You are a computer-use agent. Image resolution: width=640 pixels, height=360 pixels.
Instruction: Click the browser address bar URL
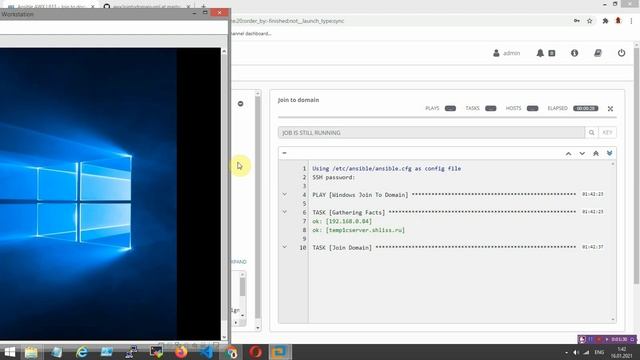[287, 21]
